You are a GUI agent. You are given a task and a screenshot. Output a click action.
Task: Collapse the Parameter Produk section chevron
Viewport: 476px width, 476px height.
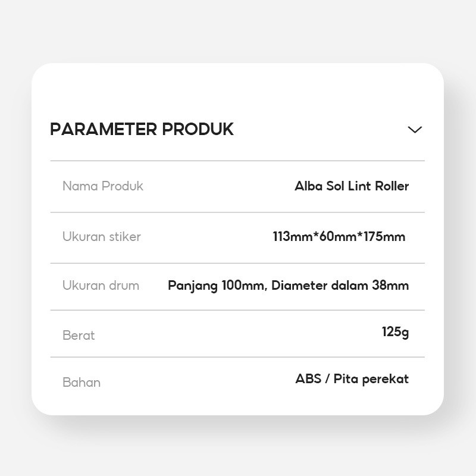(x=415, y=130)
